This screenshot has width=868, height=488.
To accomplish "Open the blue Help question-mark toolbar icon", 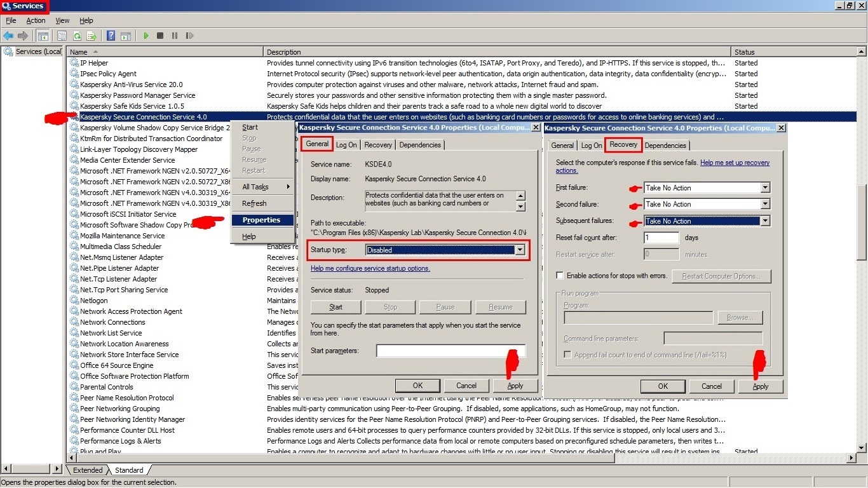I will 111,36.
